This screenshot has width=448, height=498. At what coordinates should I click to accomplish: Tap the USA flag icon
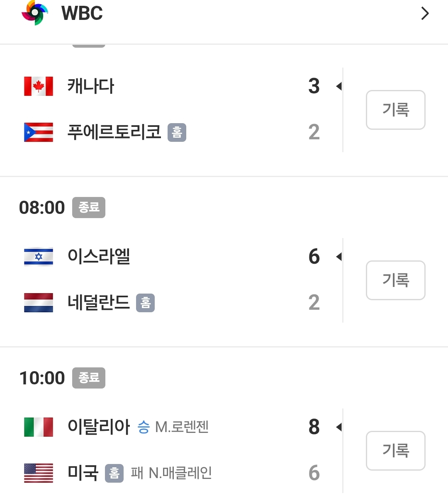click(39, 473)
